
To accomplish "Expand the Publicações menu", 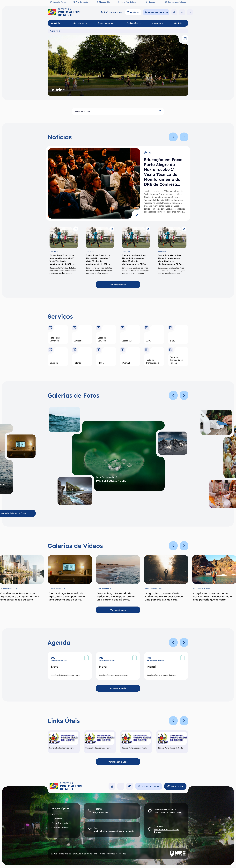I will (x=134, y=23).
